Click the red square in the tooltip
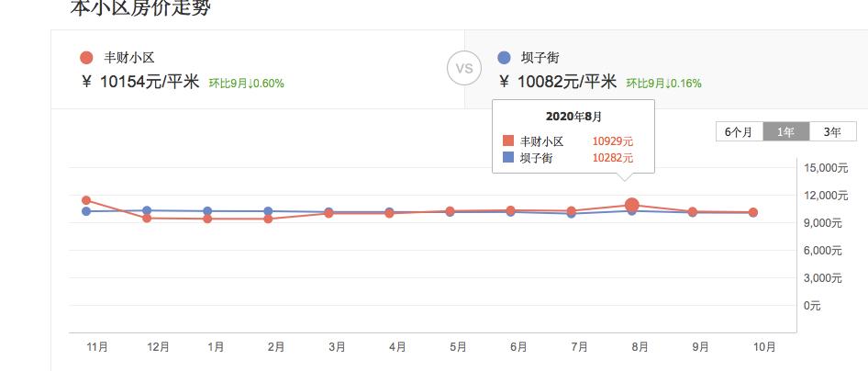Image resolution: width=868 pixels, height=371 pixels. click(x=508, y=141)
